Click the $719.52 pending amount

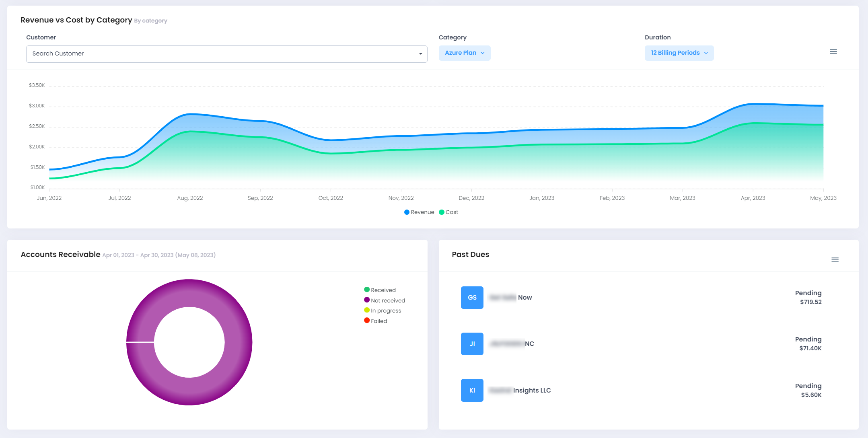(x=811, y=302)
